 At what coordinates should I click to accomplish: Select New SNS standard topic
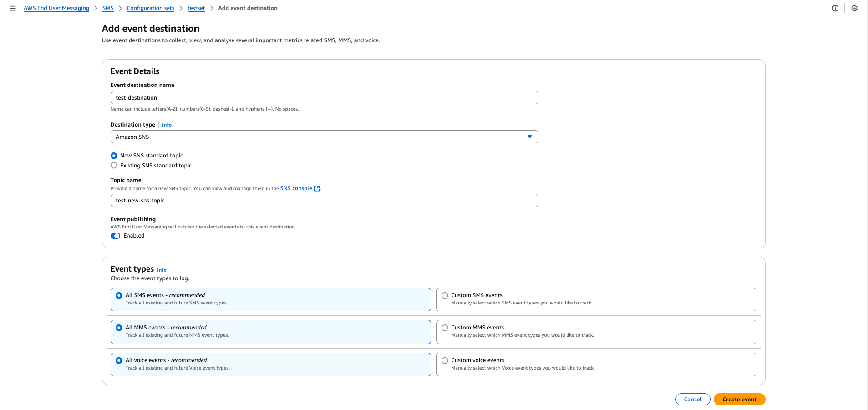point(114,156)
